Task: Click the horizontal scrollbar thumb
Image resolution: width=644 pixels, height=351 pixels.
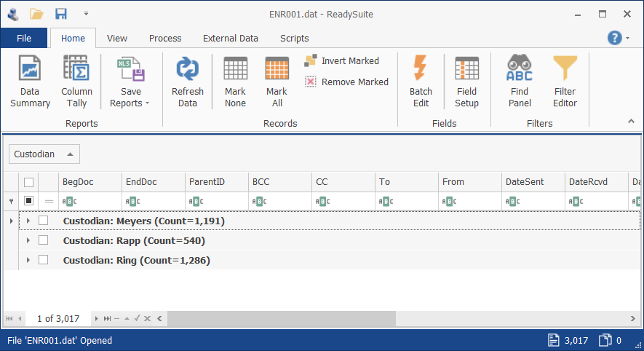Action: pos(282,318)
